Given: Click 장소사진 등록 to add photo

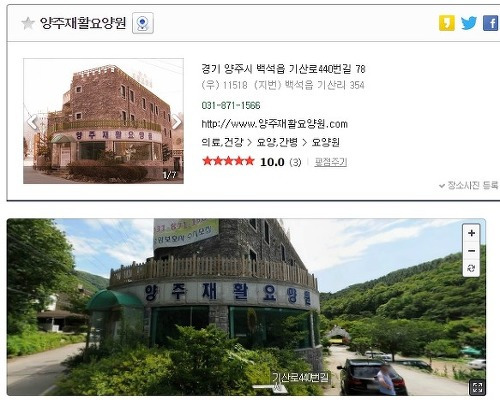Looking at the screenshot, I should [x=469, y=185].
